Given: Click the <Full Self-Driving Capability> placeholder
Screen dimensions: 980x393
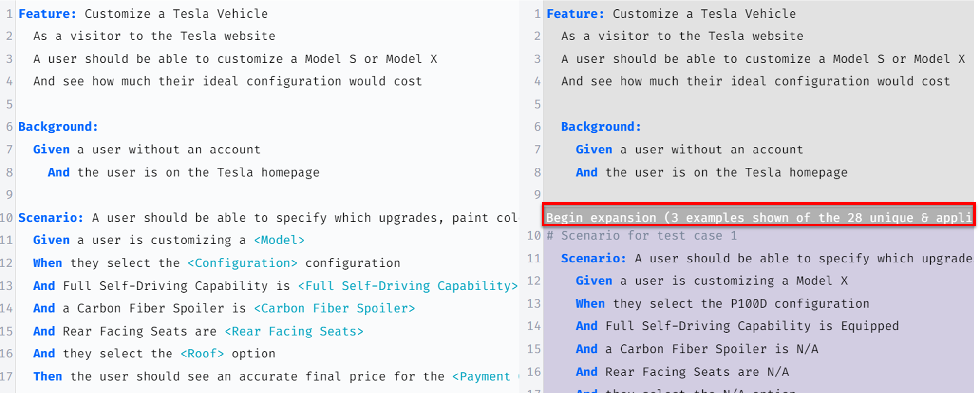Looking at the screenshot, I should point(408,286).
